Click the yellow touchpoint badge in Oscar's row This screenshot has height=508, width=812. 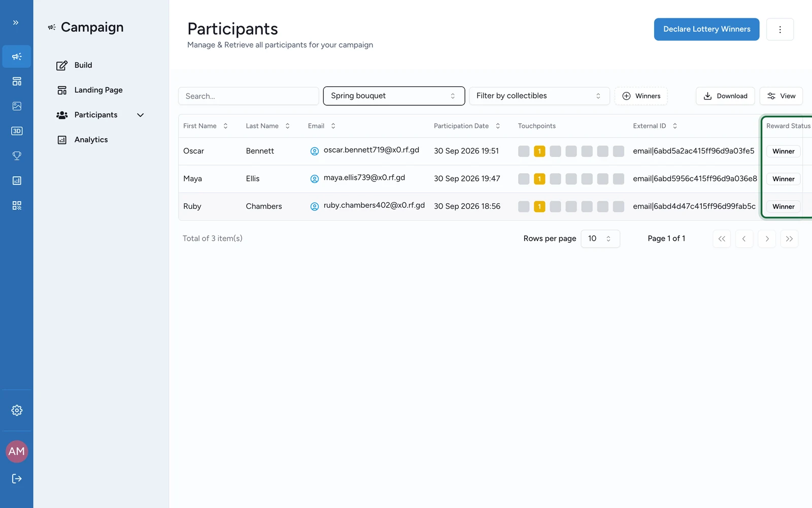point(539,151)
